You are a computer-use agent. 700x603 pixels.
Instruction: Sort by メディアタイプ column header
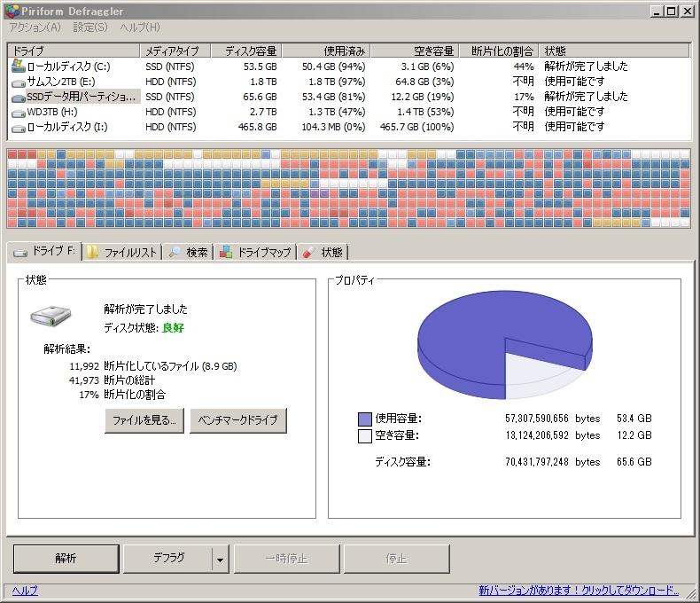175,51
